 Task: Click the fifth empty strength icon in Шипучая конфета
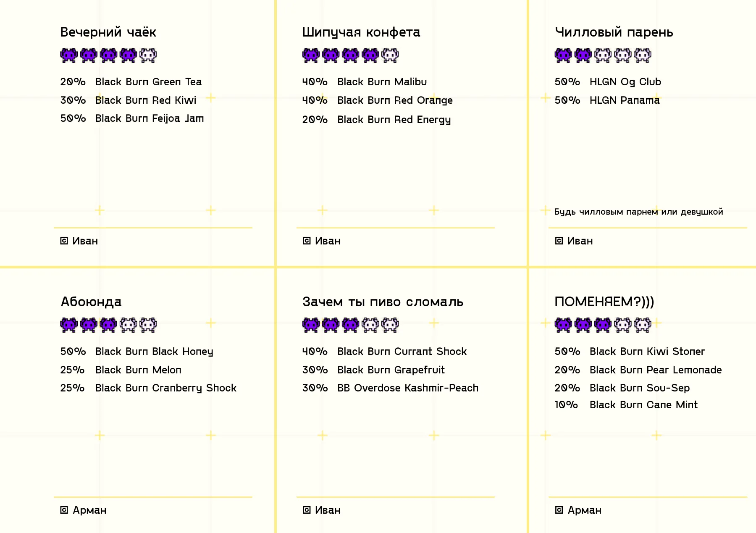[390, 55]
